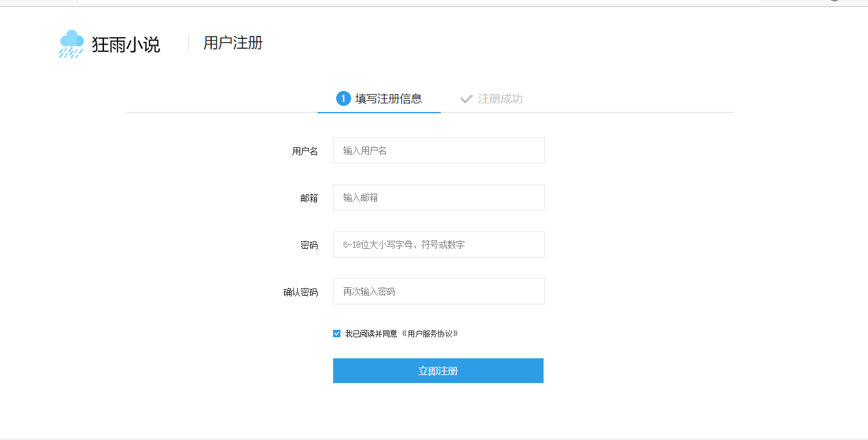This screenshot has width=868, height=440.
Task: Focus the 输入邮箱 email input box
Action: pos(438,197)
